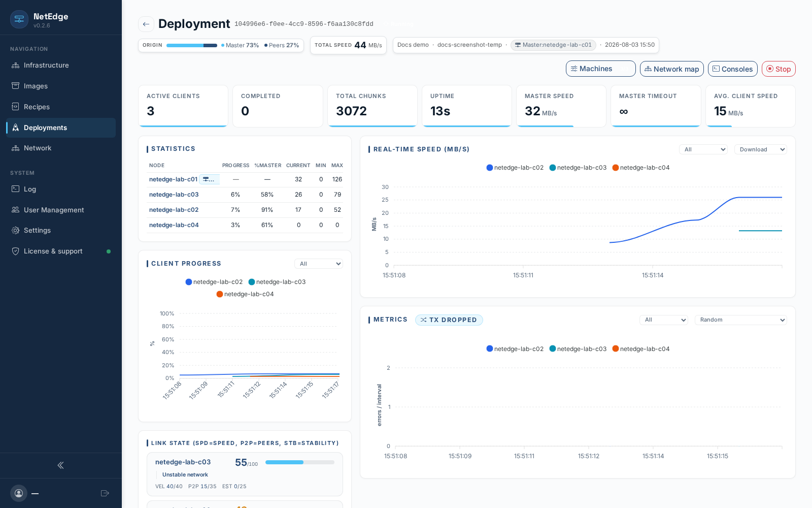
Task: Toggle netedge-lab-c02 in Client Progress legend
Action: (214, 282)
